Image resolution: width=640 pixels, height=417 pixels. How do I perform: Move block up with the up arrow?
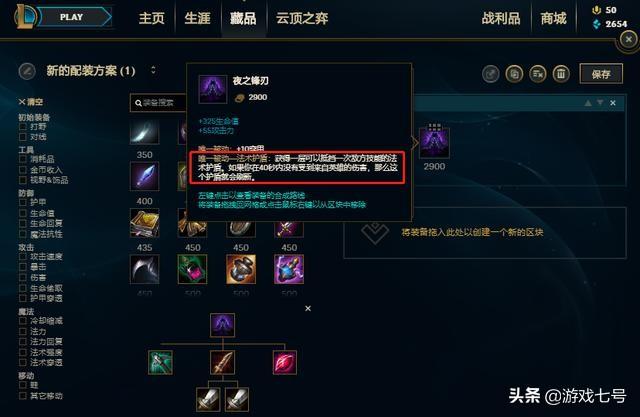[588, 103]
